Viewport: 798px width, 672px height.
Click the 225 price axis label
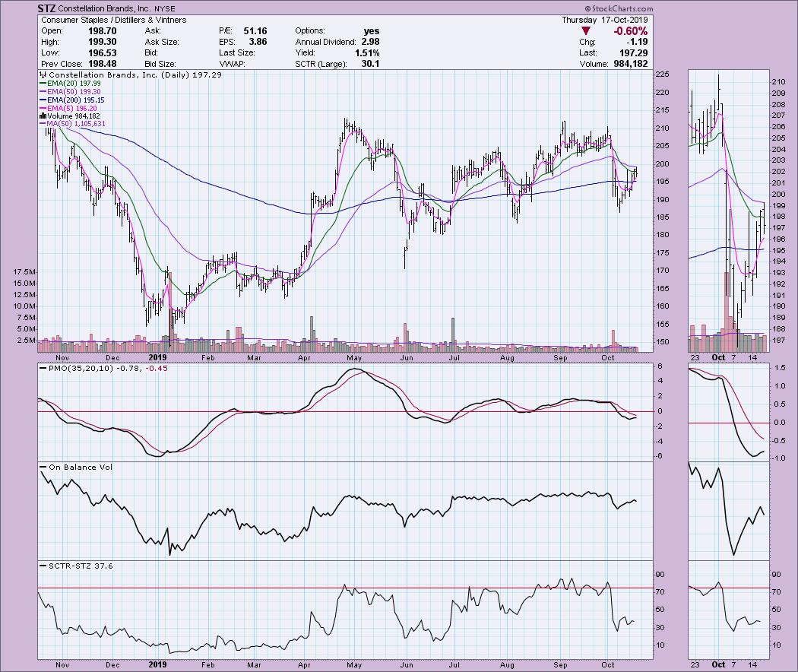[x=662, y=74]
